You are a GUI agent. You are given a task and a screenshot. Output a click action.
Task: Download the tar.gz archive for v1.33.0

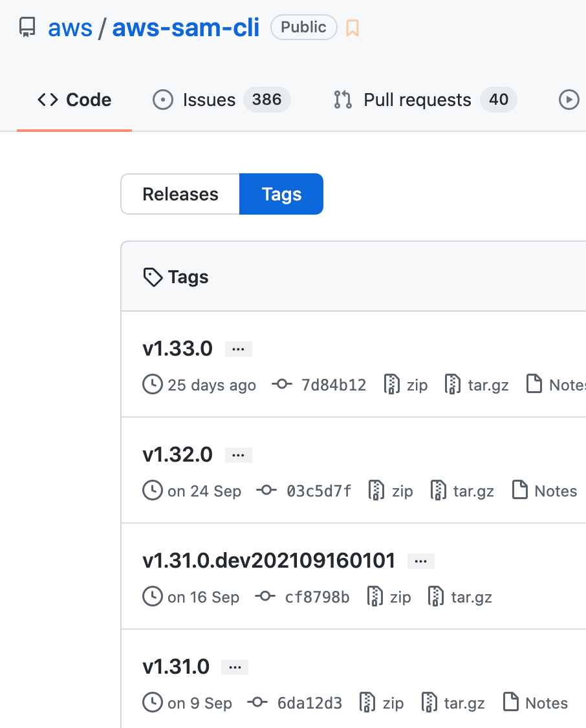[477, 384]
